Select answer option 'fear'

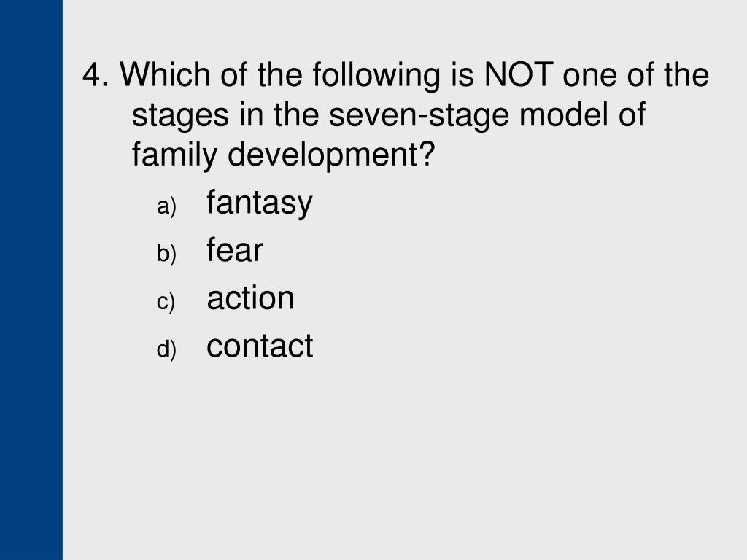pos(234,249)
